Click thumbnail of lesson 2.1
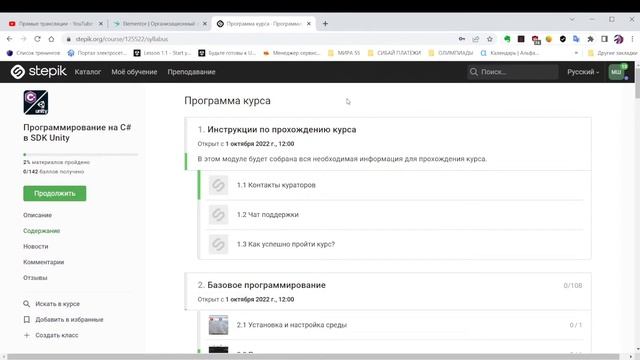 click(x=218, y=325)
